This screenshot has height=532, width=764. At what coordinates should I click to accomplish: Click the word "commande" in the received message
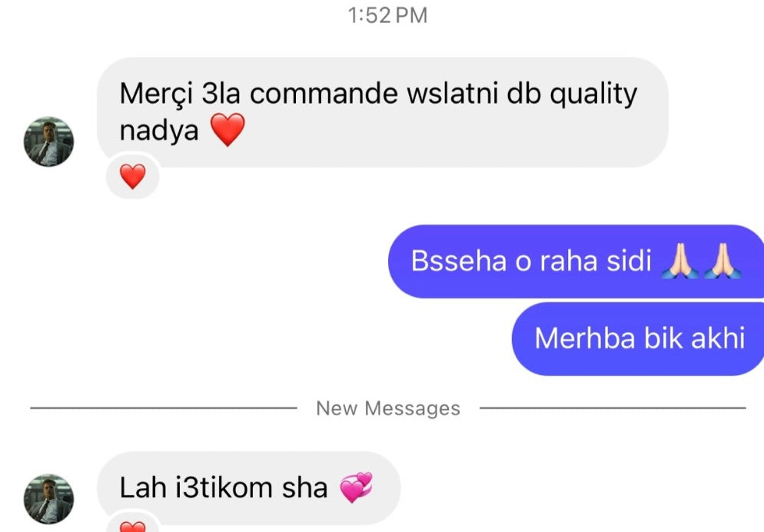pyautogui.click(x=324, y=93)
